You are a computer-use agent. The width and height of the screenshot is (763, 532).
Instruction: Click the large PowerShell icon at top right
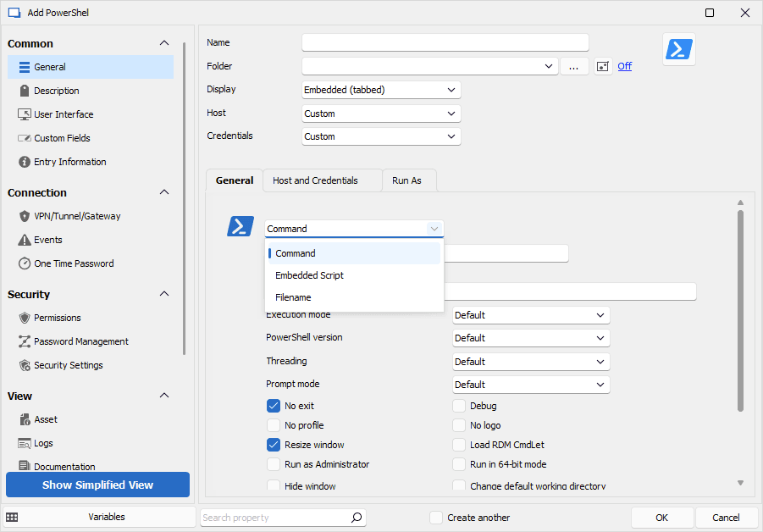678,49
